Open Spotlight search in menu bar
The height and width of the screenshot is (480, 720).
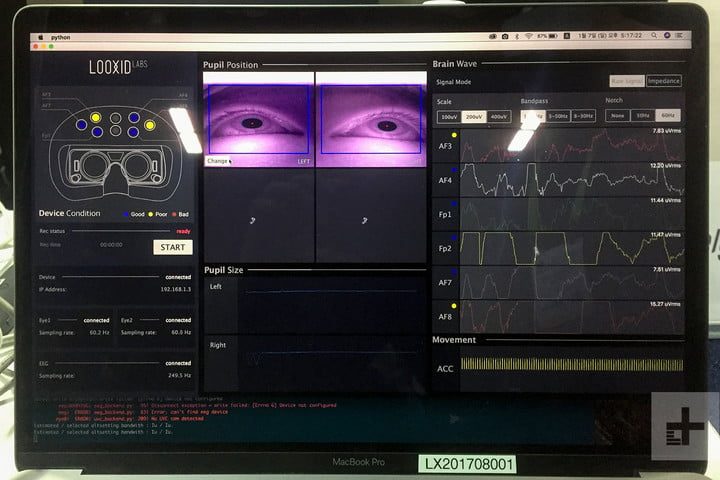[x=656, y=37]
